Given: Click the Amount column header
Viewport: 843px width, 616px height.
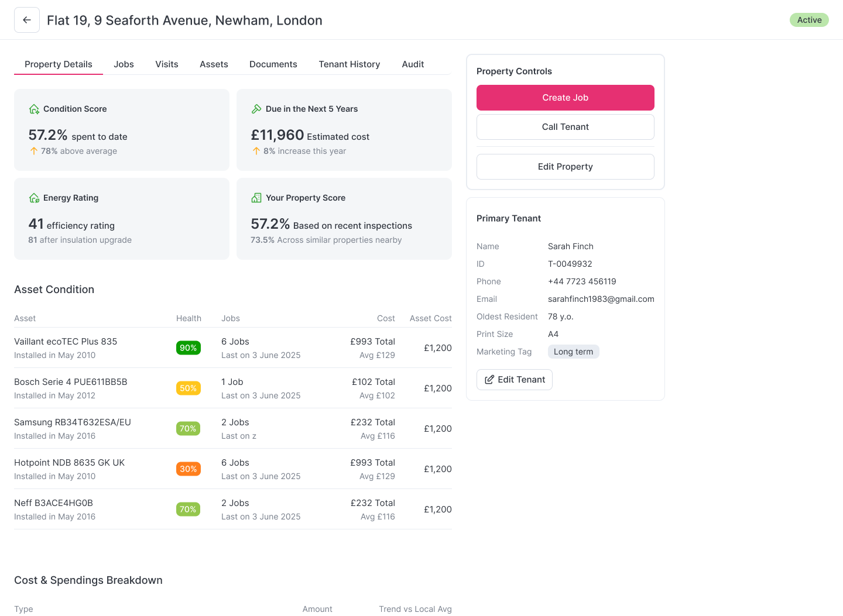Looking at the screenshot, I should [x=317, y=609].
